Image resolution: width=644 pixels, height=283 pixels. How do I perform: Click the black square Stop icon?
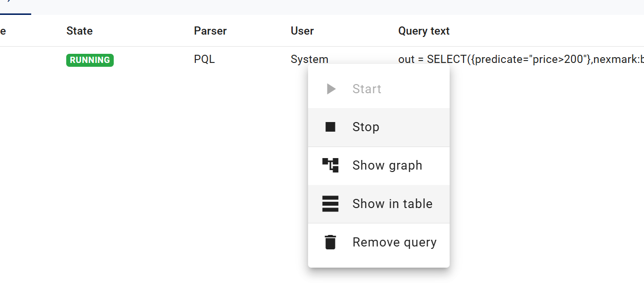330,127
